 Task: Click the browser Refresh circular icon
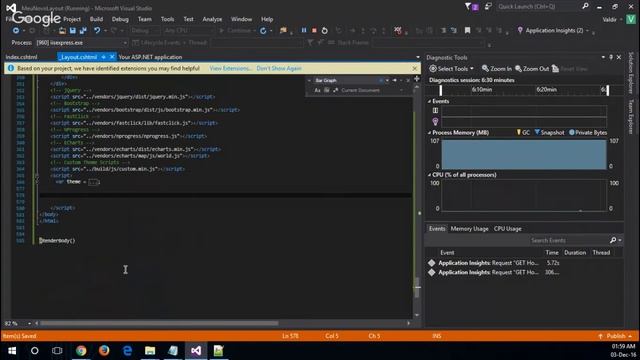[263, 31]
